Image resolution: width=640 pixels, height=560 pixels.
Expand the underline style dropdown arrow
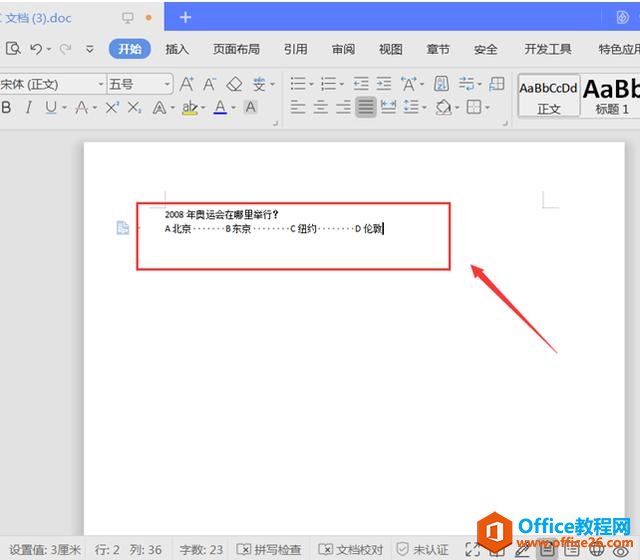tap(64, 108)
